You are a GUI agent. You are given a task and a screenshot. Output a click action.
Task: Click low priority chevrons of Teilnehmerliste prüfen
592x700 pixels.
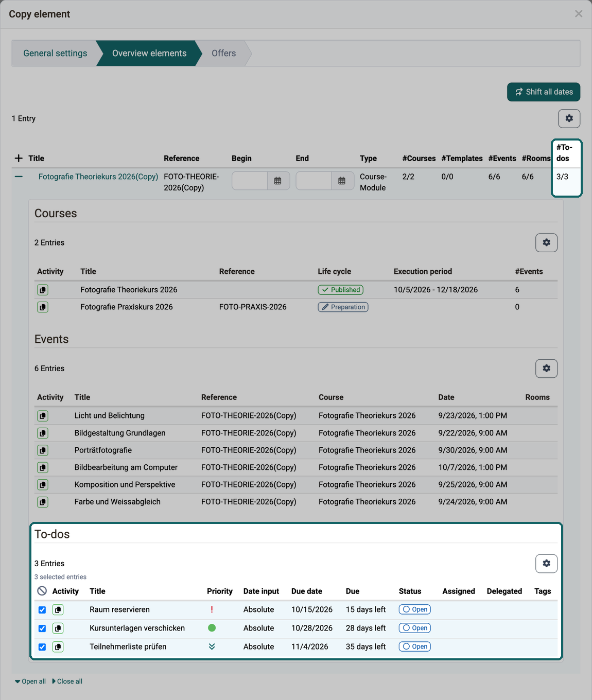tap(212, 646)
